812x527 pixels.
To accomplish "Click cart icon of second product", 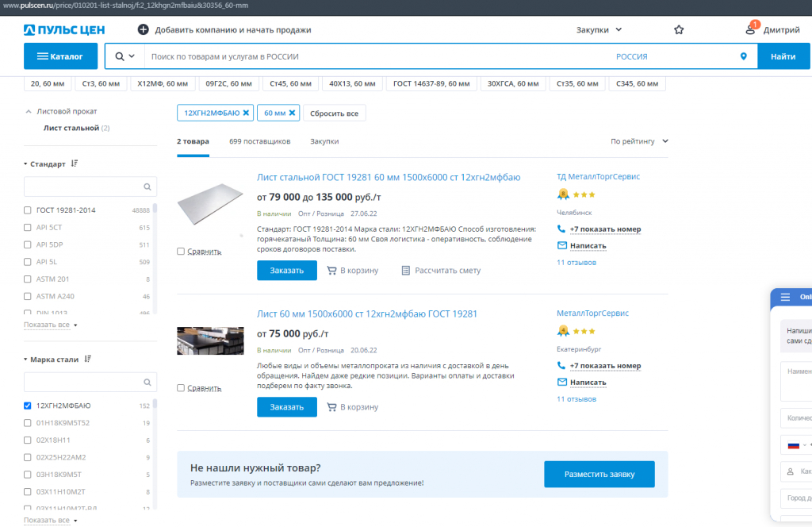I will (x=331, y=407).
